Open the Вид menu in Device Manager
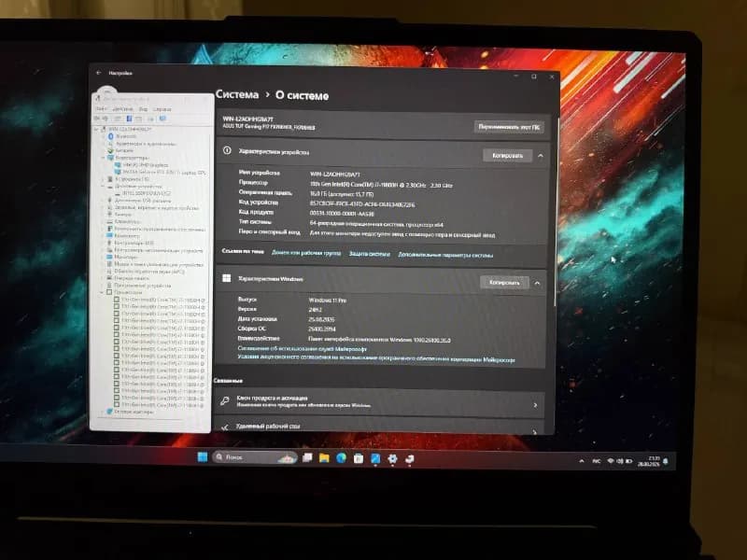Viewport: 747px width, 560px height. click(x=143, y=109)
